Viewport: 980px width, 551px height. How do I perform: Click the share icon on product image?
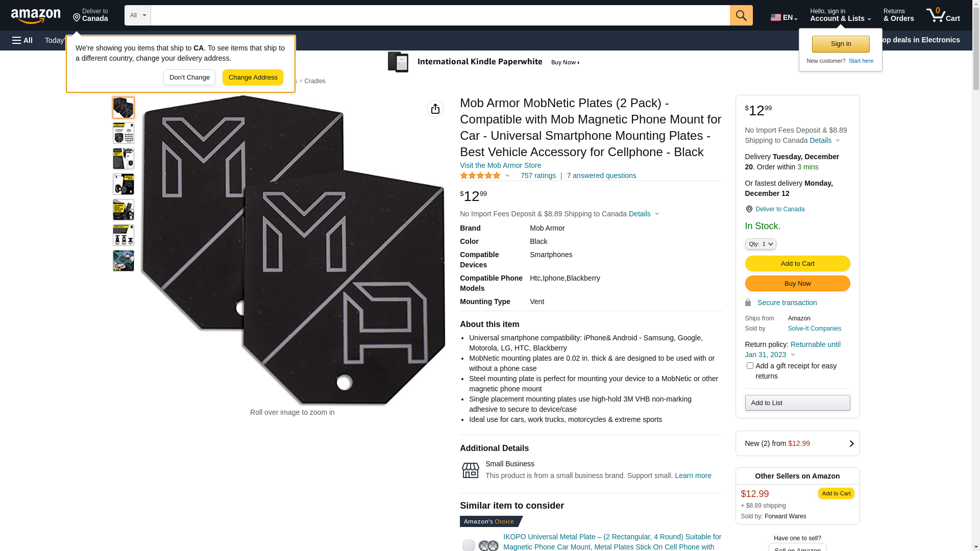(x=435, y=109)
